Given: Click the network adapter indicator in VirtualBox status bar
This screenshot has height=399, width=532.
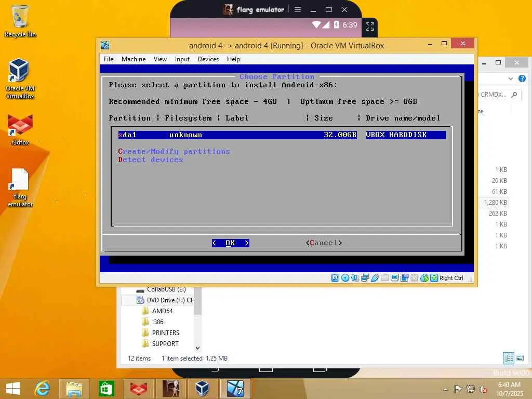Looking at the screenshot, I should click(x=365, y=278).
